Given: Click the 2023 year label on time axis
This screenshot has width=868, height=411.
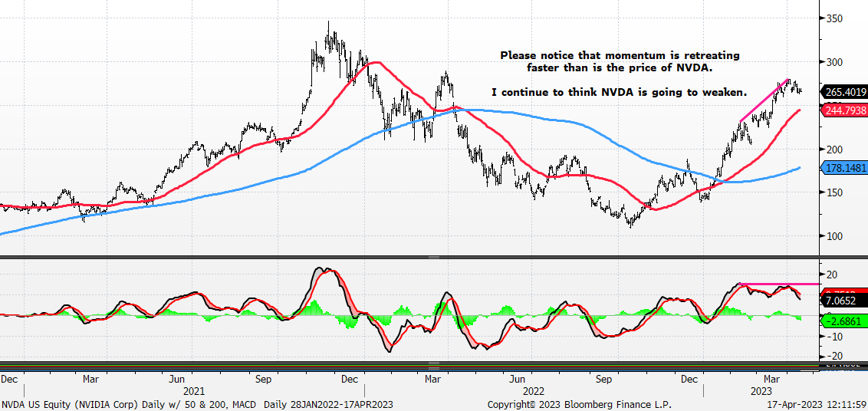Looking at the screenshot, I should click(x=761, y=391).
